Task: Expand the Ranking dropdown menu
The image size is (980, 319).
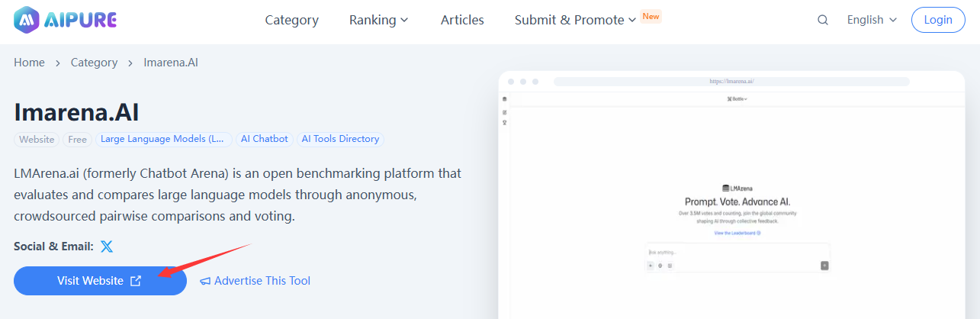Action: pyautogui.click(x=379, y=20)
